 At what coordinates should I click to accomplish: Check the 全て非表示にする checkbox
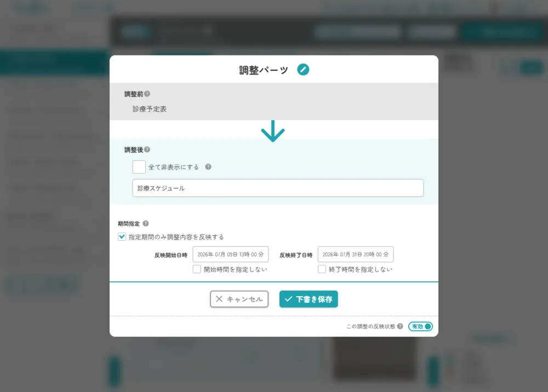pos(139,167)
